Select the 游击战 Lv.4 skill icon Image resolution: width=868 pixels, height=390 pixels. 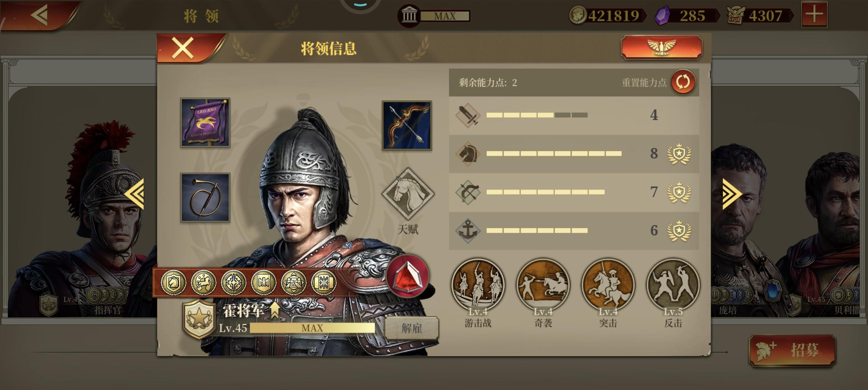click(478, 285)
